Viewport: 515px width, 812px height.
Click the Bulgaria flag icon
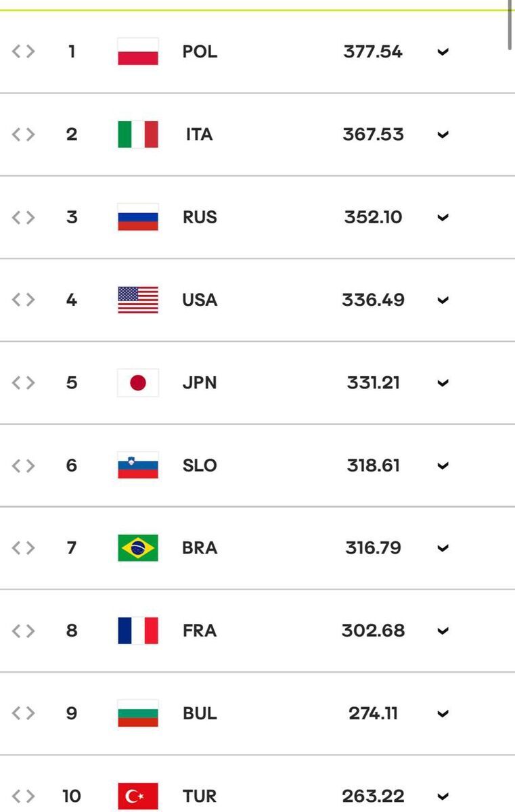[x=138, y=713]
